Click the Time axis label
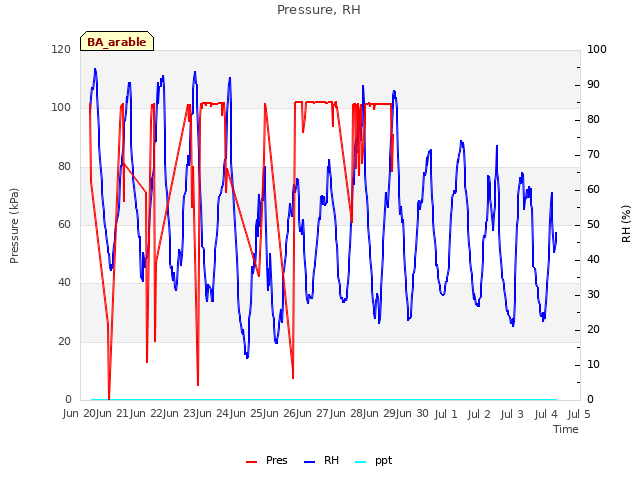The height and width of the screenshot is (480, 640). [566, 429]
